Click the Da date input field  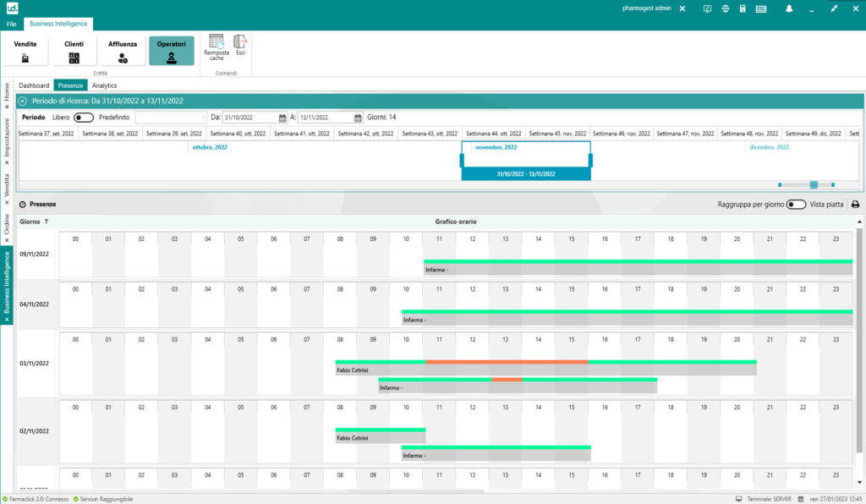249,118
